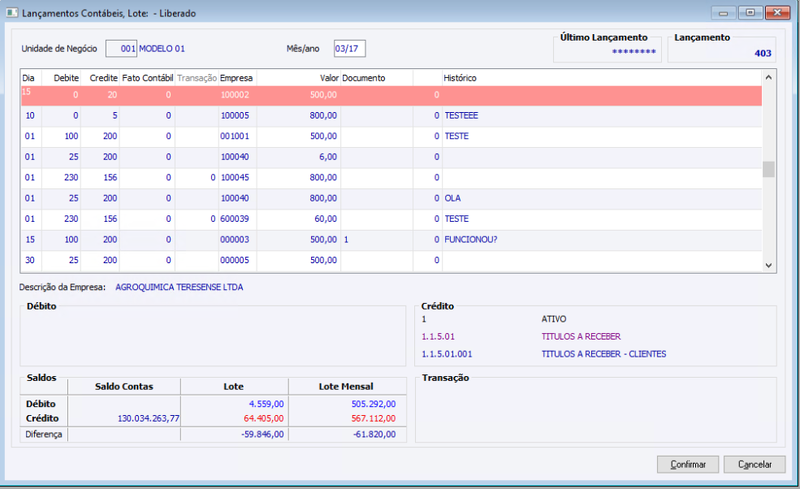Click the Dia cell 10
Viewport: 800px width, 489px height.
point(30,116)
